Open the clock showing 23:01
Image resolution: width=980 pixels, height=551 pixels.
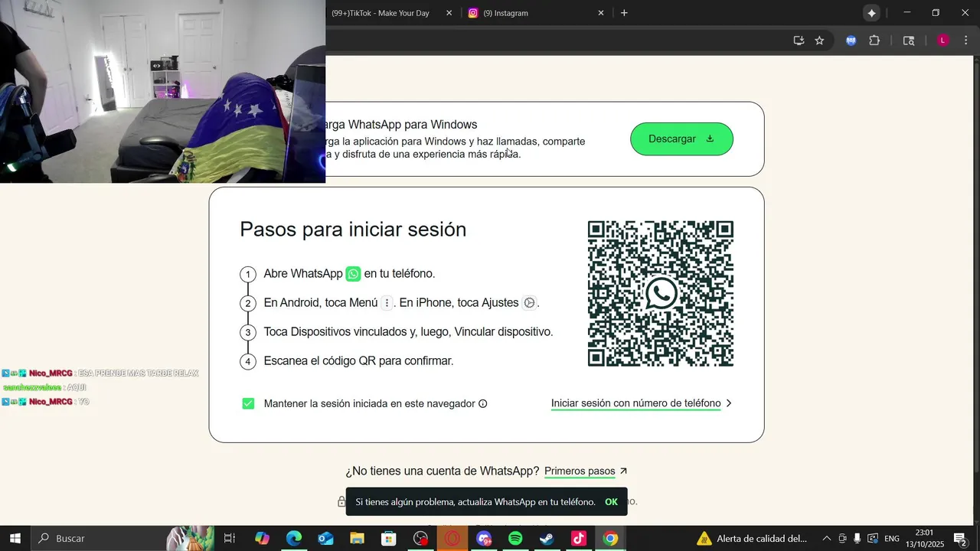click(x=924, y=539)
